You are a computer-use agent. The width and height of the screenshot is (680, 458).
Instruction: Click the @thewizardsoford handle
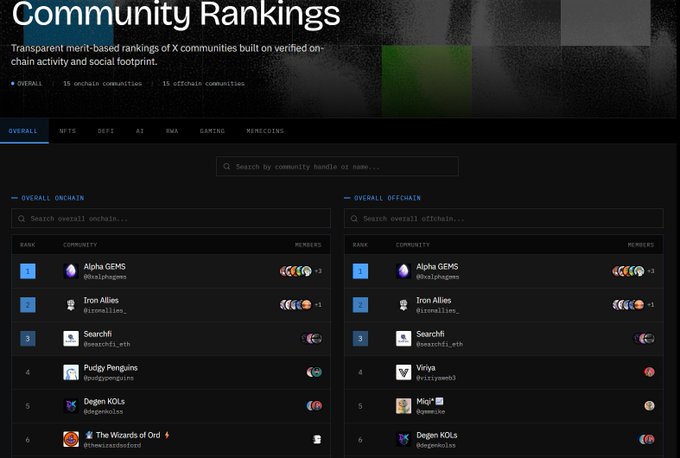pos(112,445)
